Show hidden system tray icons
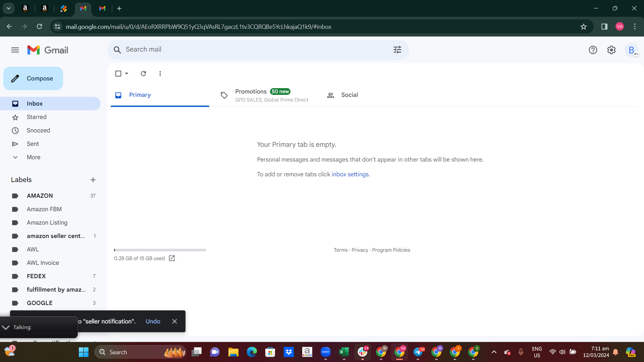This screenshot has width=644, height=362. pos(494,352)
